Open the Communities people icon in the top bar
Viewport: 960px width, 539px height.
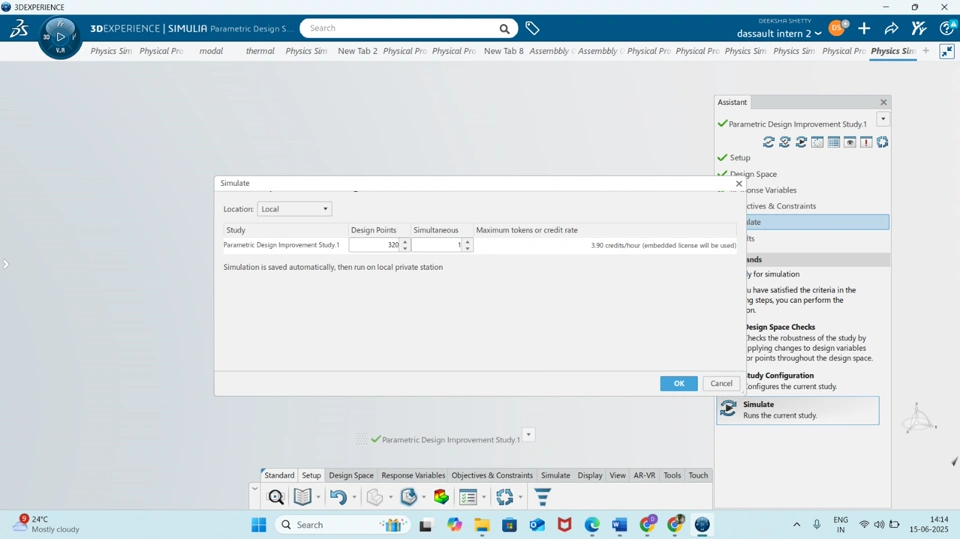918,28
